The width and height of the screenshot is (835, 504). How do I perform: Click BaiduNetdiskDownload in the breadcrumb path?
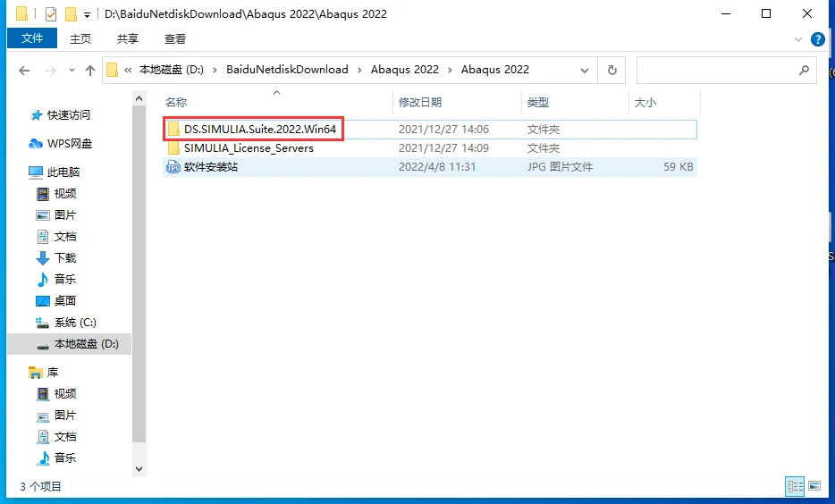tap(287, 70)
